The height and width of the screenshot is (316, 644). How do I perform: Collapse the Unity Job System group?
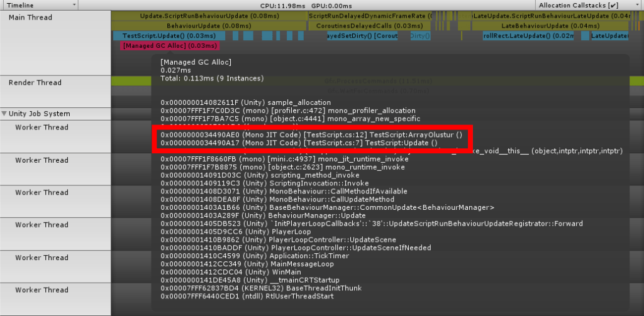coord(4,114)
